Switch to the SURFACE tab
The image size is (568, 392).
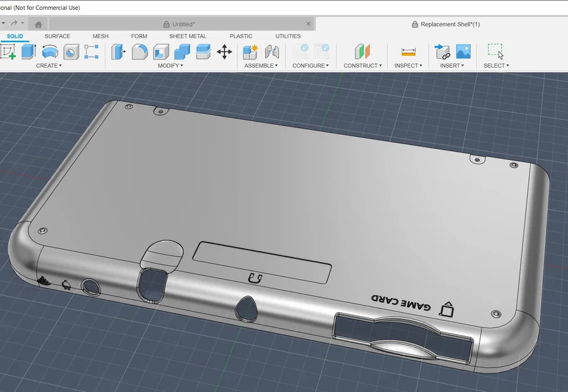(x=57, y=36)
